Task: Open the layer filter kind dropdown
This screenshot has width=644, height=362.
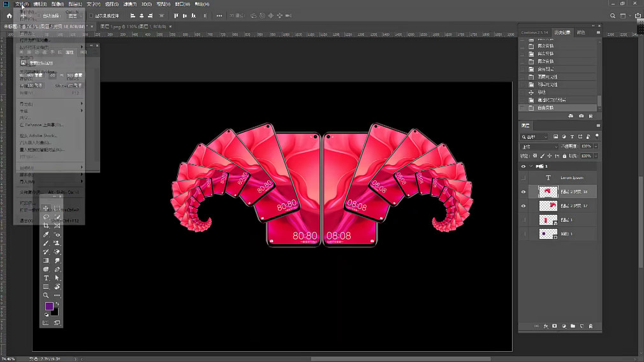Action: 534,136
